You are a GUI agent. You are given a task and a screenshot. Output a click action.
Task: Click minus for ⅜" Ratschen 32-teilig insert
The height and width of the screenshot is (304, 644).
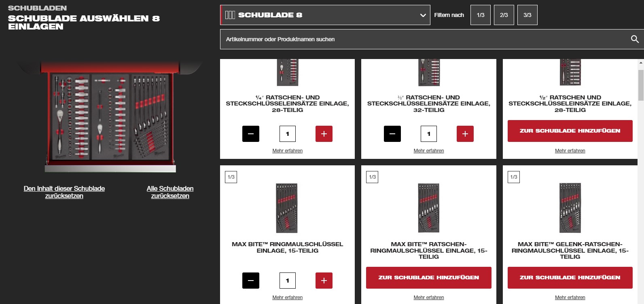[x=392, y=134]
